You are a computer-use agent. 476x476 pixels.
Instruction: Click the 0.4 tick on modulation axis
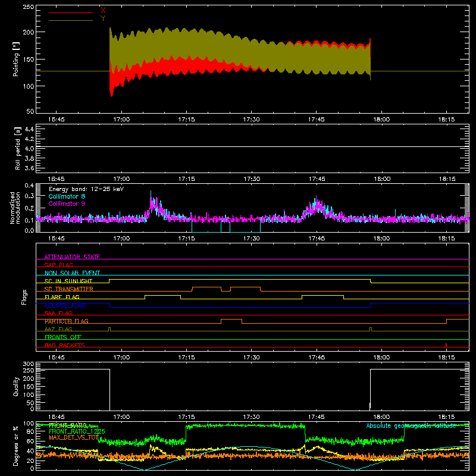click(29, 186)
